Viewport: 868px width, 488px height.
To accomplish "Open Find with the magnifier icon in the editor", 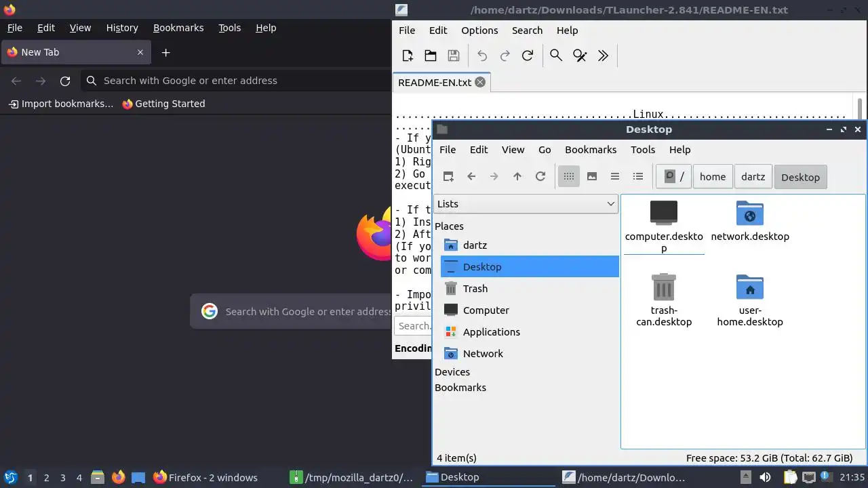I will pyautogui.click(x=556, y=56).
